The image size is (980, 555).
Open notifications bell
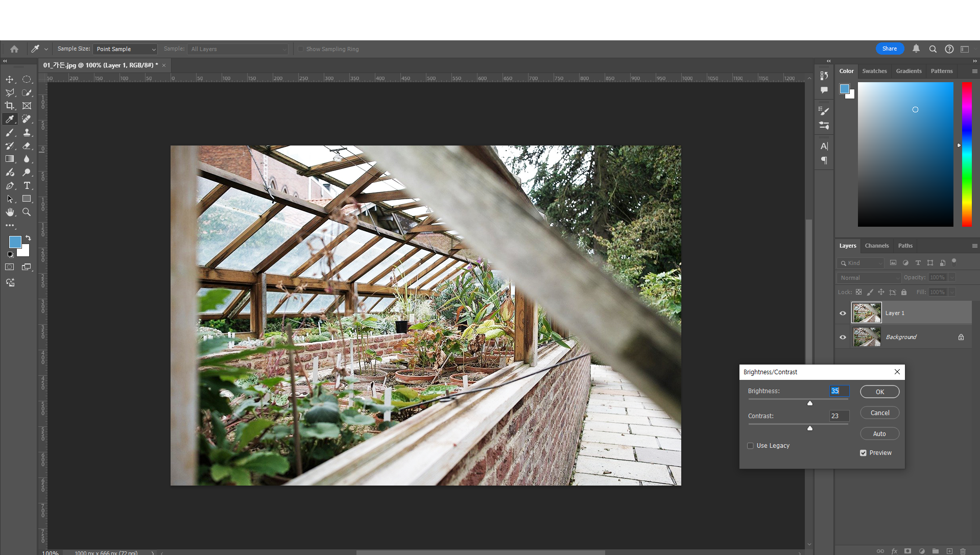click(916, 49)
